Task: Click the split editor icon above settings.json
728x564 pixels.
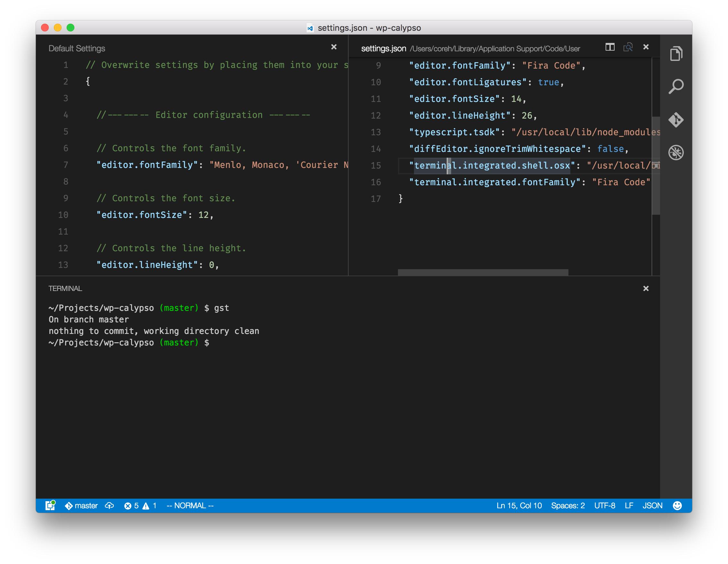Action: coord(610,47)
